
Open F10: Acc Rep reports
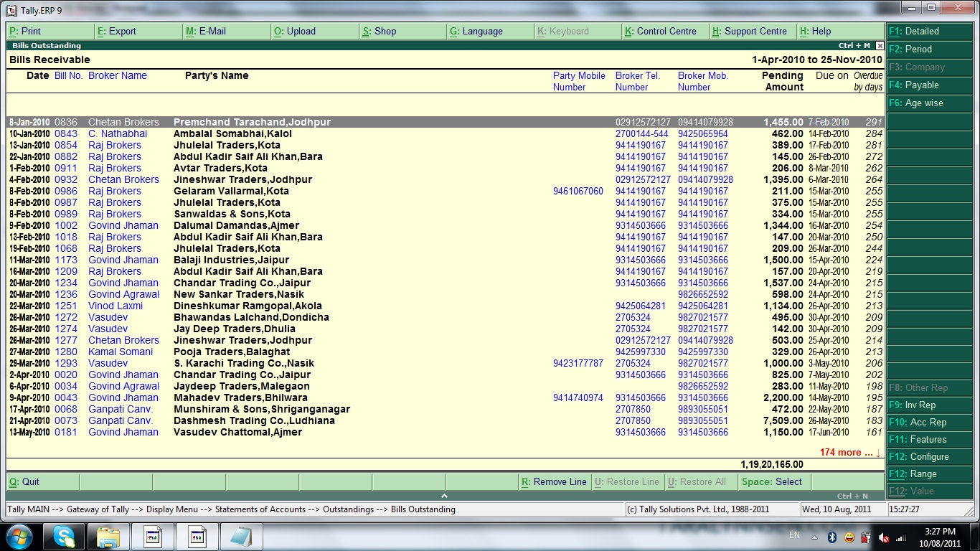click(x=930, y=423)
